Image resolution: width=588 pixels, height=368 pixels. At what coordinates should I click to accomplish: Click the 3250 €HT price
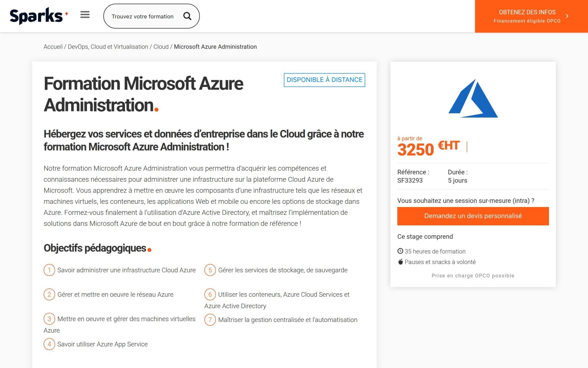(x=429, y=149)
